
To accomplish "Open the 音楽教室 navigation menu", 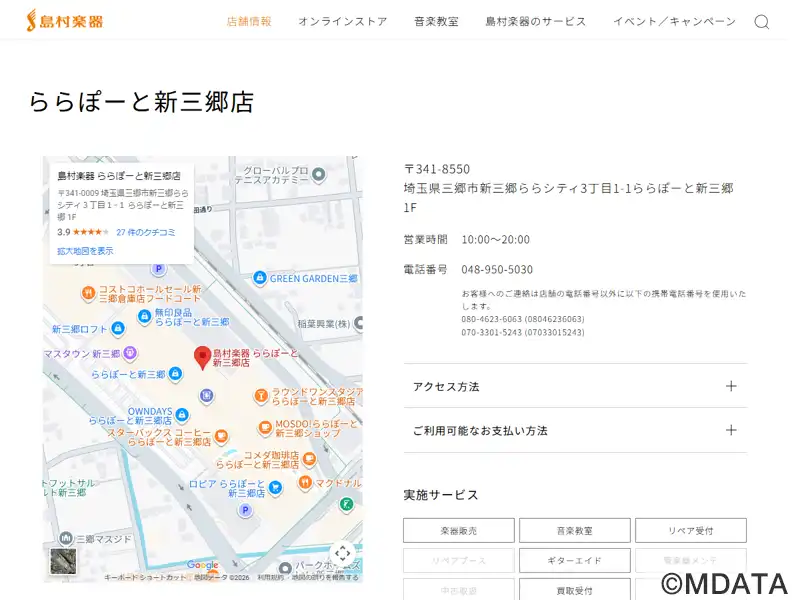I will 436,22.
